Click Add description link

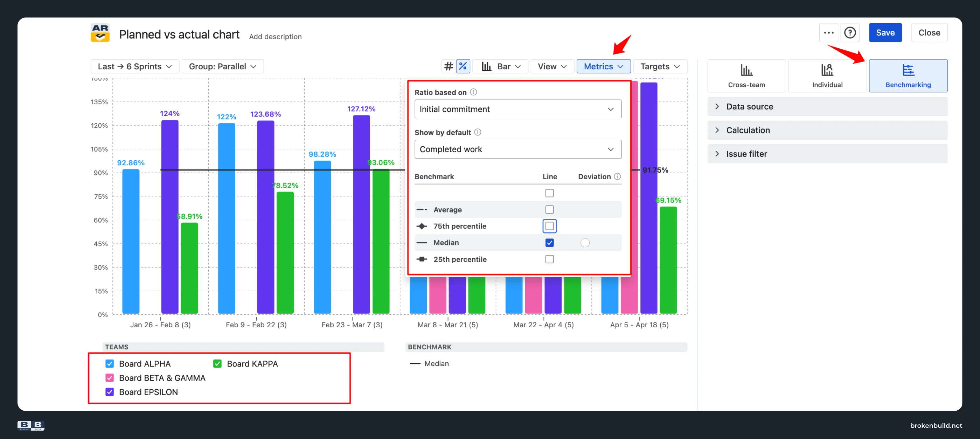click(x=275, y=36)
